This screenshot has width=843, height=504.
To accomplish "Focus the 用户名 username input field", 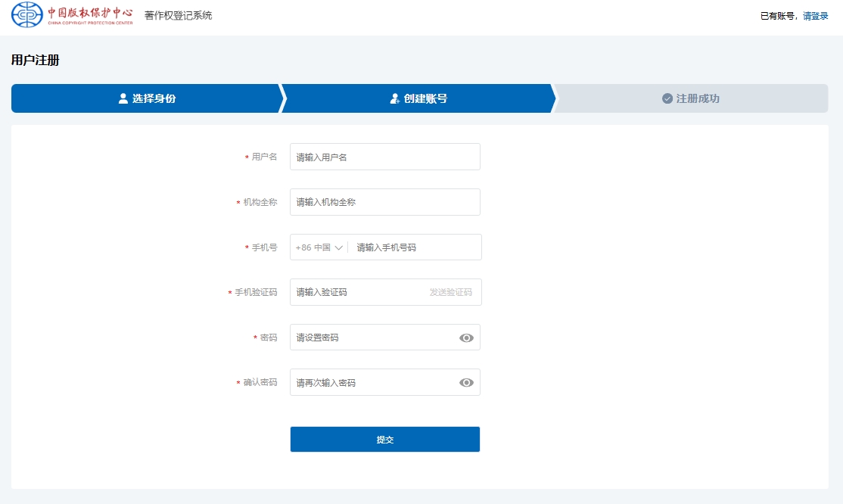I will tap(384, 157).
